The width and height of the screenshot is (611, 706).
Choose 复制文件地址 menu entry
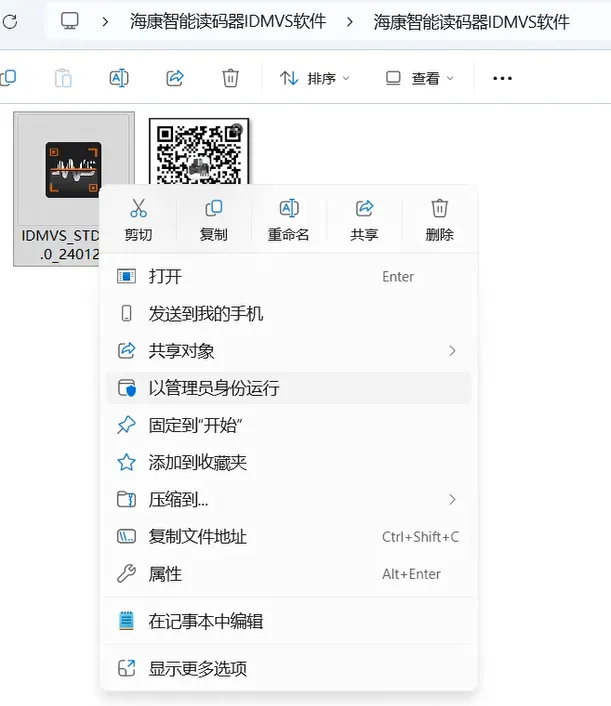pos(289,537)
